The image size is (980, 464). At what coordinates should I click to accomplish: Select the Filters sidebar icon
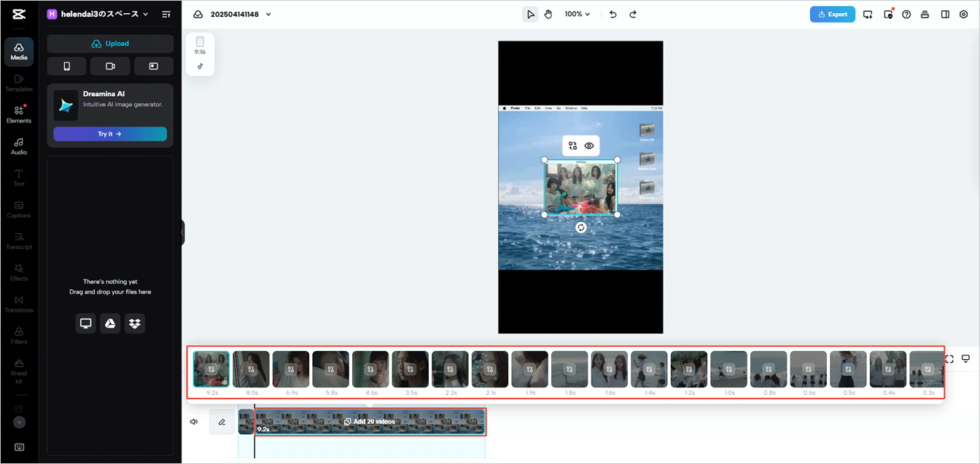click(19, 335)
